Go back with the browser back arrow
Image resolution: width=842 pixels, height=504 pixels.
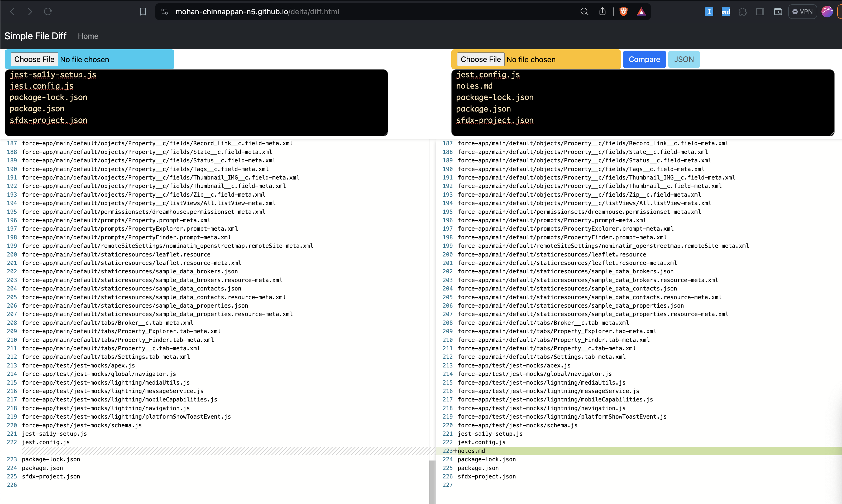13,12
